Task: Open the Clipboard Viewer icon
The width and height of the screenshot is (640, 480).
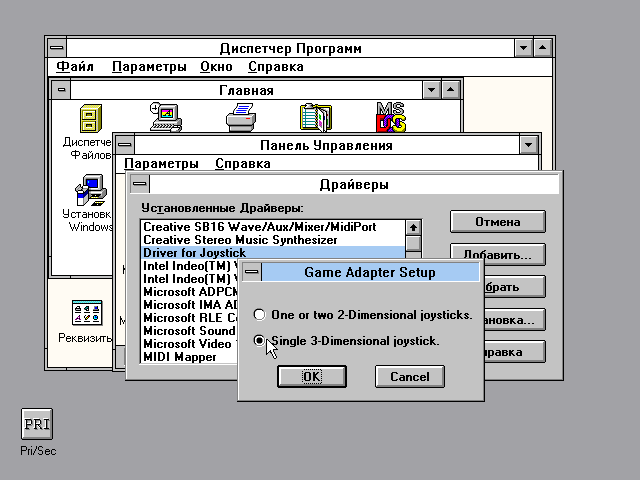Action: pyautogui.click(x=316, y=118)
